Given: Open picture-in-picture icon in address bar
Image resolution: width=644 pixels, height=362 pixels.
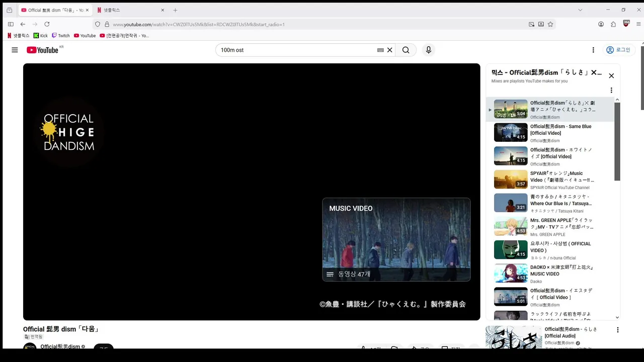Looking at the screenshot, I should click(531, 24).
